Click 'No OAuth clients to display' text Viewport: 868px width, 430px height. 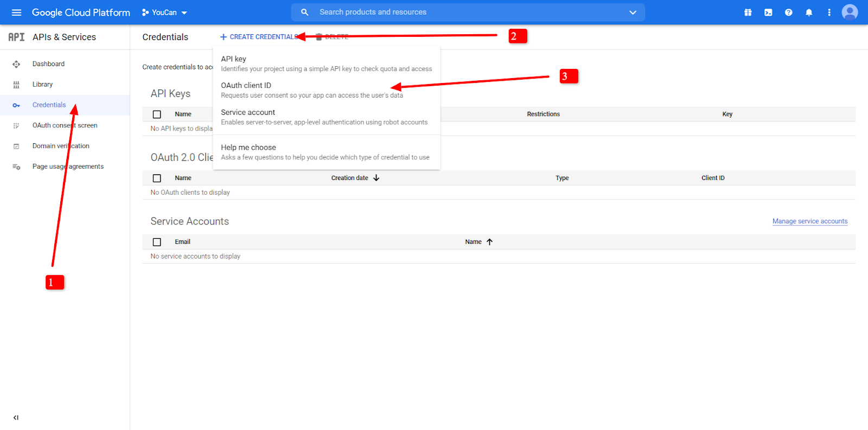coord(190,192)
